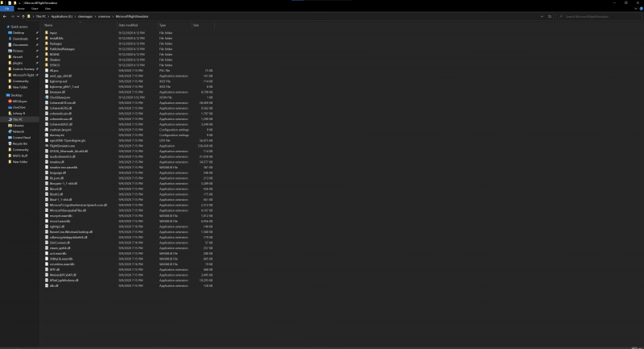
Task: Select Network in the navigation pane
Action: pos(18,131)
